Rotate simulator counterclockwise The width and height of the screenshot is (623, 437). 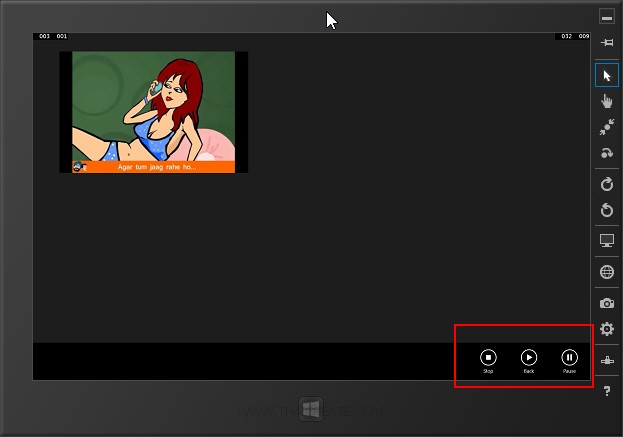coord(607,210)
